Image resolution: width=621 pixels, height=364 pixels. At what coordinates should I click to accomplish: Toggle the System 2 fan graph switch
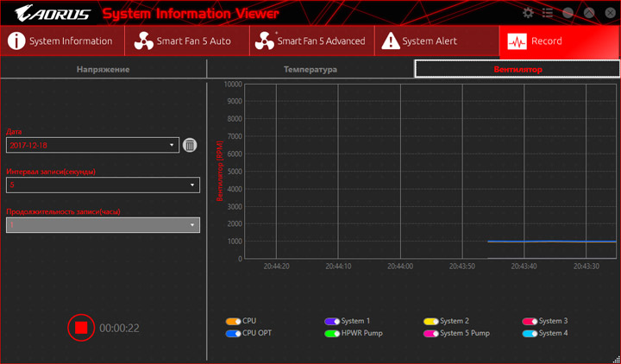point(431,321)
